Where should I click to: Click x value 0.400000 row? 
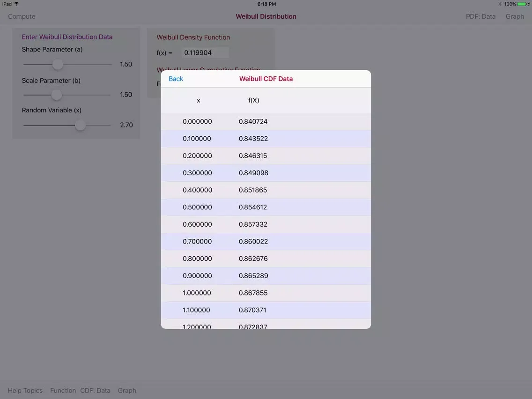[x=266, y=190]
